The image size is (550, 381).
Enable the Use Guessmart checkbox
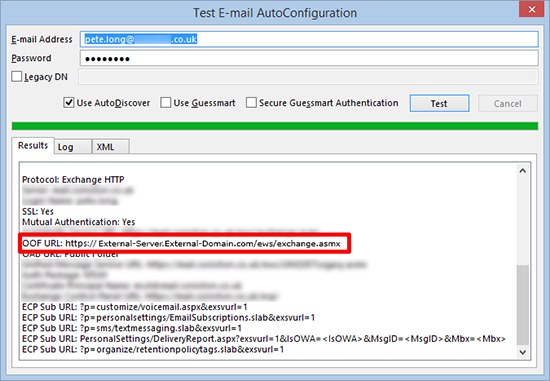(x=165, y=103)
